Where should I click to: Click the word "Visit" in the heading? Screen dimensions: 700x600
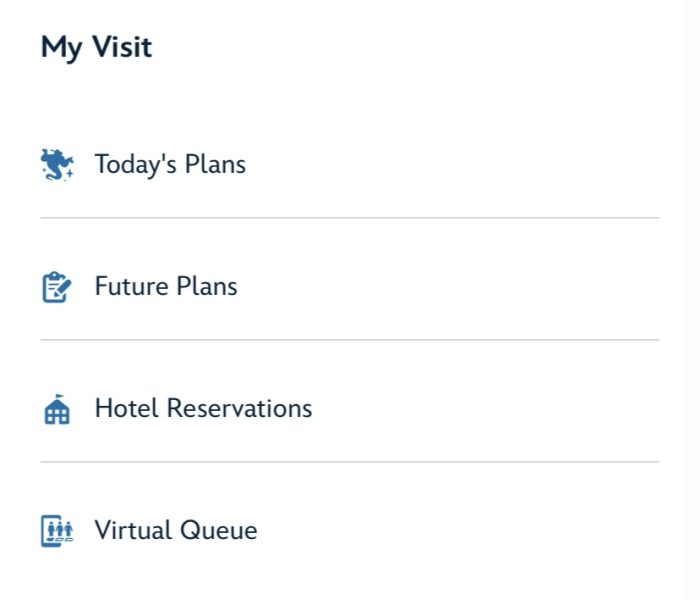[121, 47]
